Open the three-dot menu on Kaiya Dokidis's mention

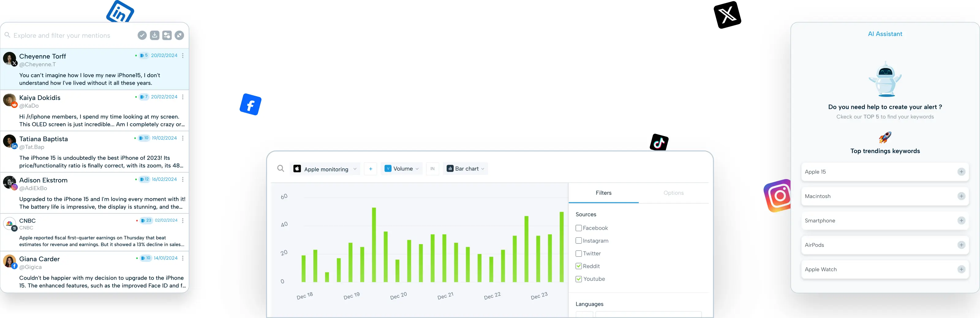point(183,97)
